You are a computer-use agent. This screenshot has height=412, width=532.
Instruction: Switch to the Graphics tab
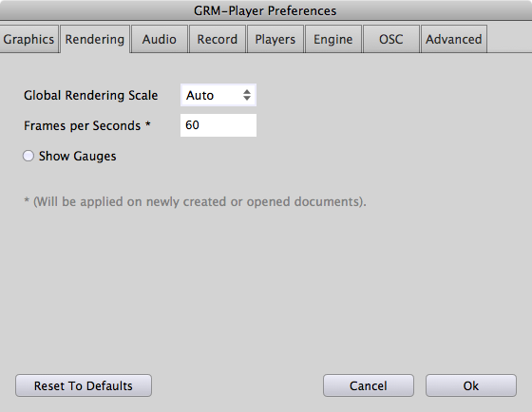coord(28,39)
